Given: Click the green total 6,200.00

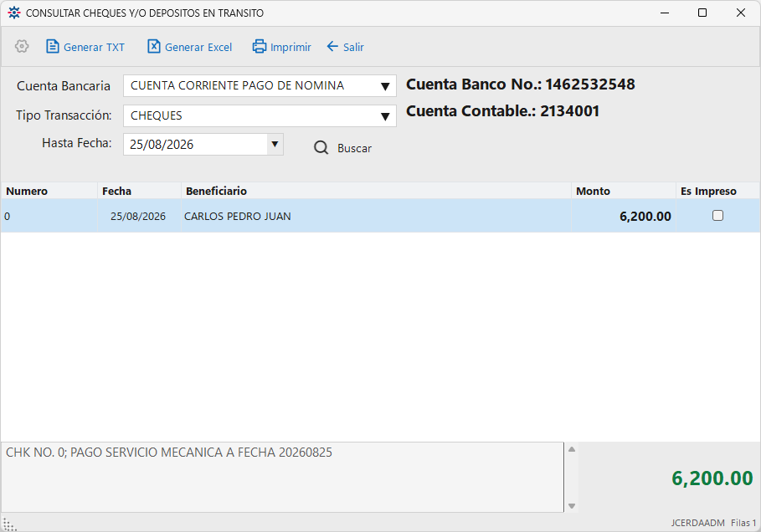Looking at the screenshot, I should [712, 478].
